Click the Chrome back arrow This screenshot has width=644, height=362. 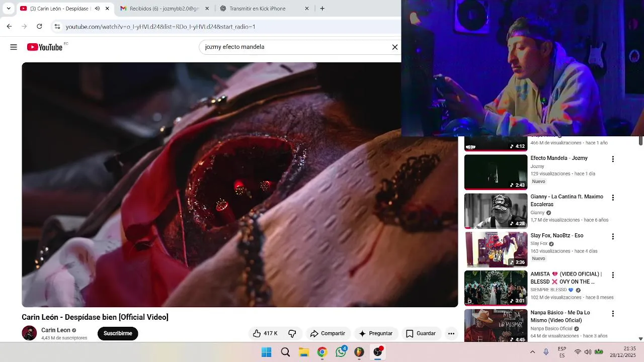pyautogui.click(x=9, y=27)
